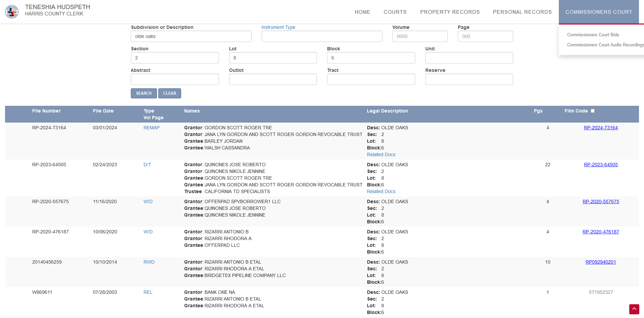Screen dimensions: 644x318
Task: Open film code link RP092940201
Action: click(601, 262)
